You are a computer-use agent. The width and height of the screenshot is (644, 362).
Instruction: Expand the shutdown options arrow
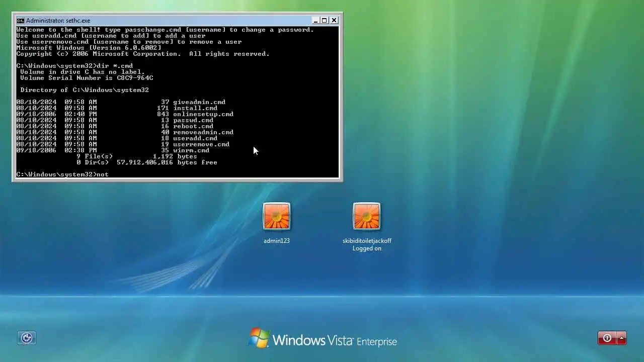622,338
